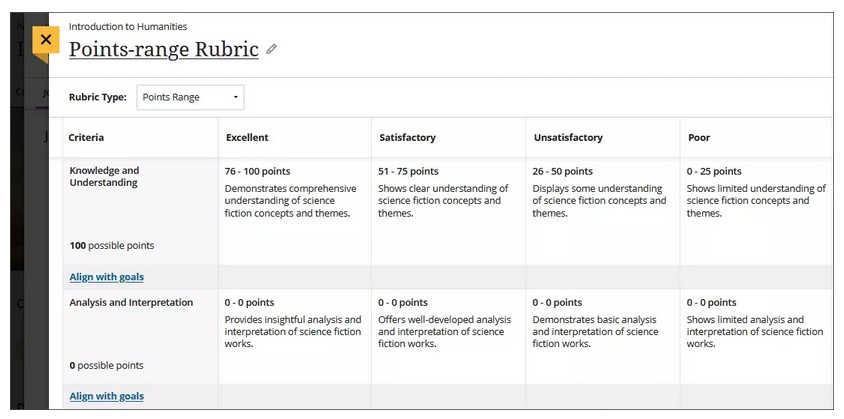Click the 100 possible points label
Viewport: 844px width, 419px height.
click(111, 245)
